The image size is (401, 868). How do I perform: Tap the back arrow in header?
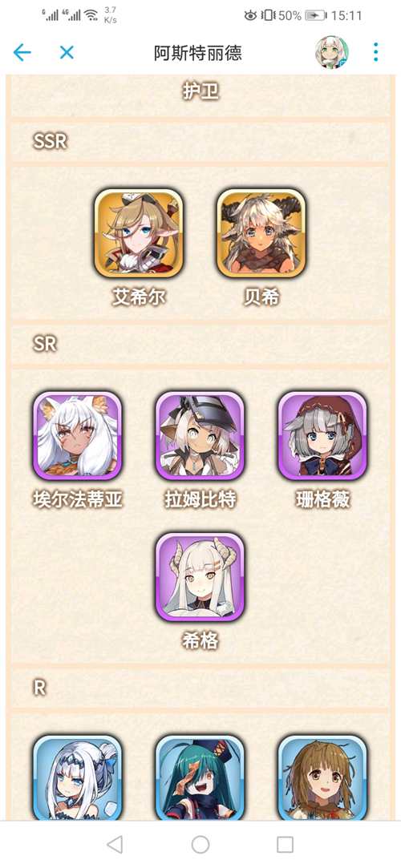[22, 53]
